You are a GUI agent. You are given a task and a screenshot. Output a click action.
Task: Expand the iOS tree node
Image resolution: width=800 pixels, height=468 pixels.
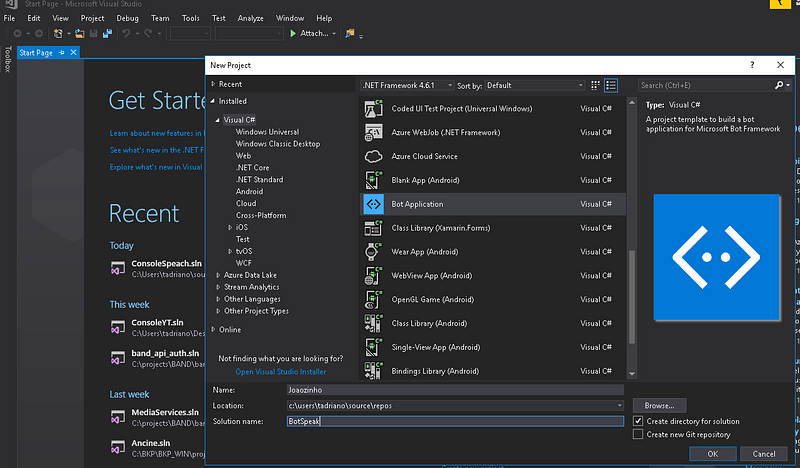pos(230,227)
